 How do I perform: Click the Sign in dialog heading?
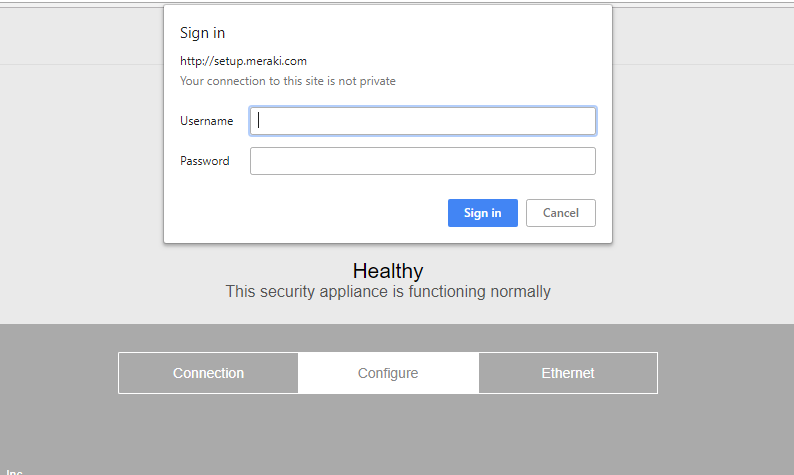pyautogui.click(x=202, y=33)
